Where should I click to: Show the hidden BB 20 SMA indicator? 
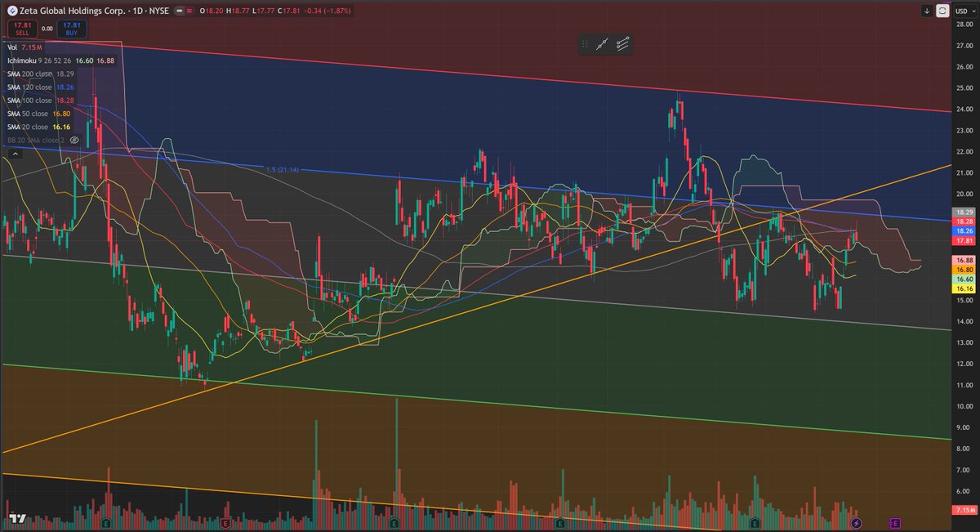[x=73, y=140]
